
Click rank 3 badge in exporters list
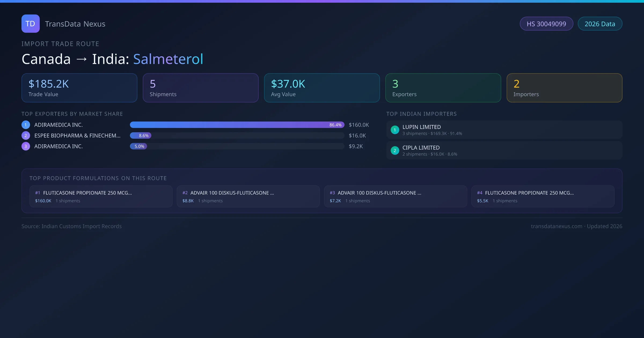point(26,146)
